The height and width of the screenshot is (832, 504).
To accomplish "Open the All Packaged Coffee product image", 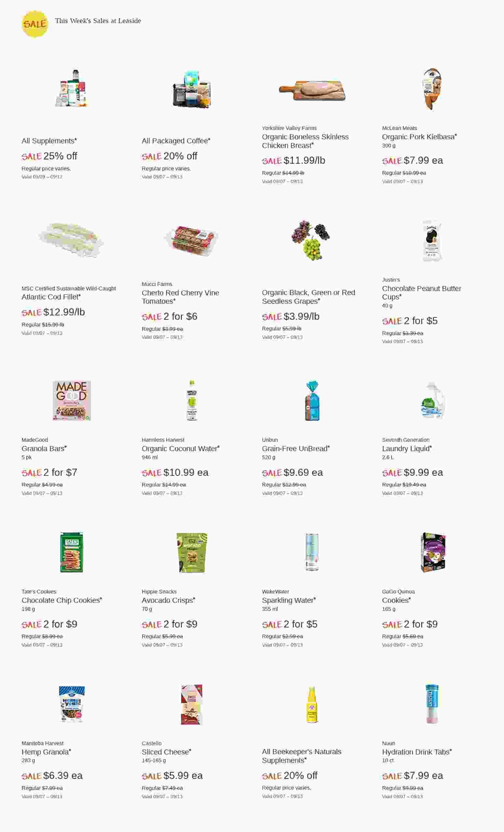I will coord(192,90).
